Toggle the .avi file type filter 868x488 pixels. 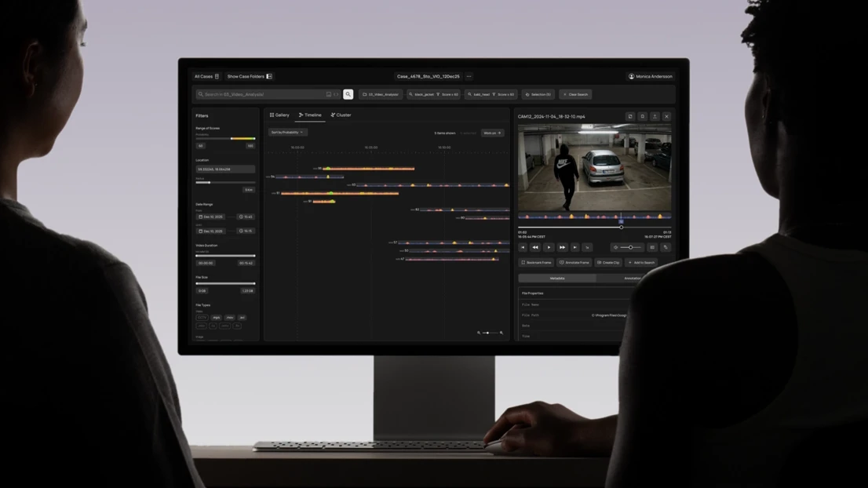pyautogui.click(x=242, y=318)
